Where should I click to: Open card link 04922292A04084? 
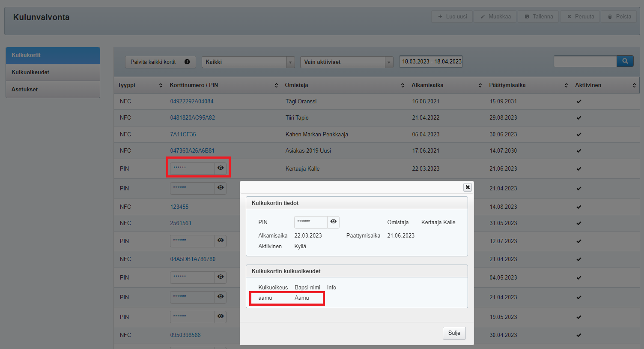[192, 102]
